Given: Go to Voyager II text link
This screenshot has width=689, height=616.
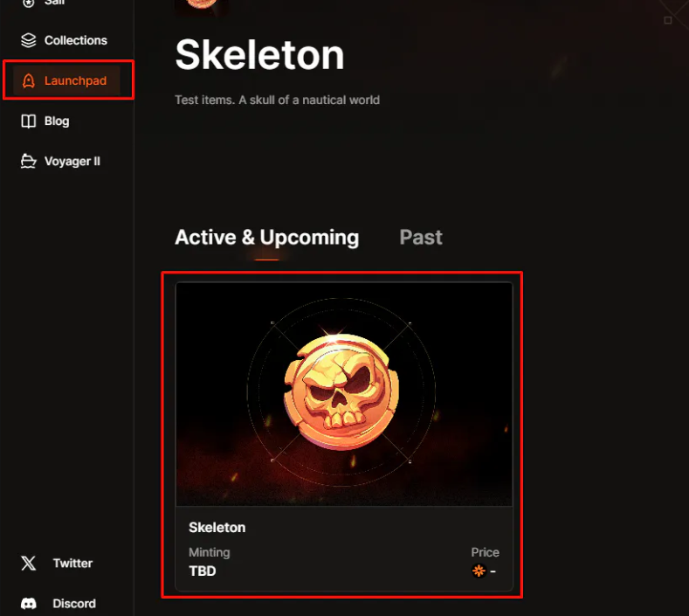Looking at the screenshot, I should pyautogui.click(x=72, y=162).
